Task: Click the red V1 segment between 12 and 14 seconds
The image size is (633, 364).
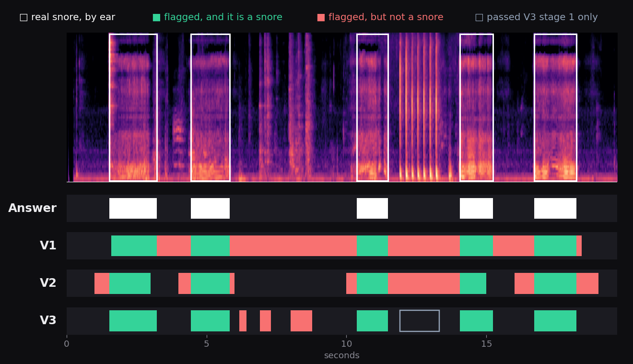Action: [424, 246]
